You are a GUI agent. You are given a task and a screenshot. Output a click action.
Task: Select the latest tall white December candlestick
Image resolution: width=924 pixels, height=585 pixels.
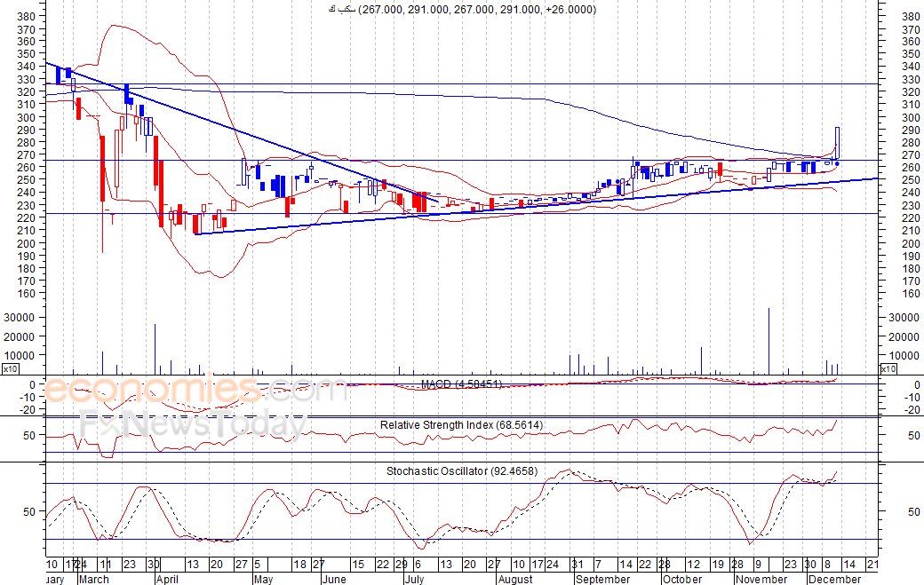(838, 142)
